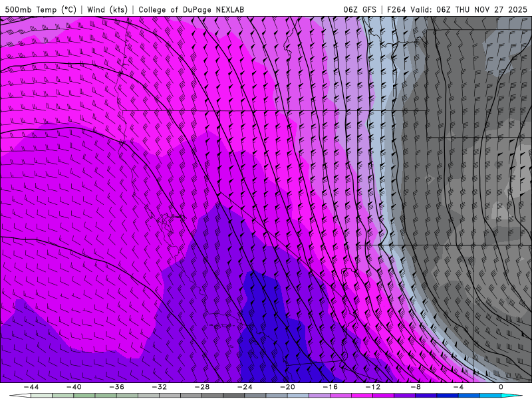Click the "Wind (kts)" header label
This screenshot has width=532, height=399.
coord(107,10)
